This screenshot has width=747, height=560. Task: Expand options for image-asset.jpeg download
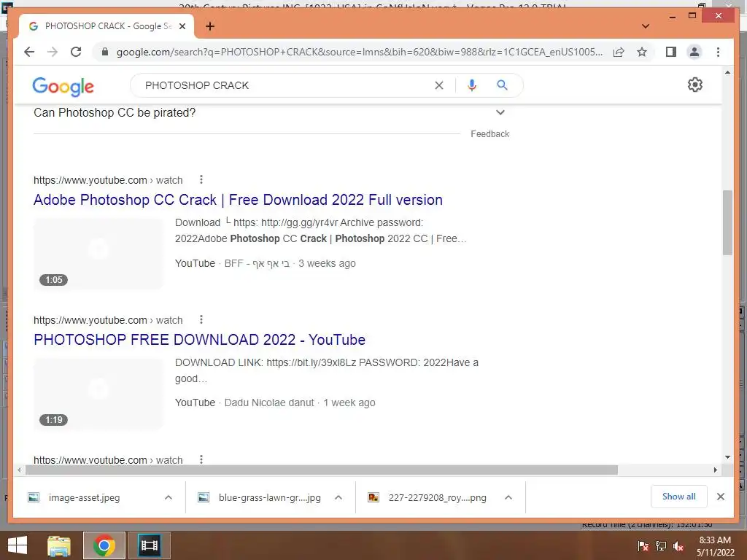[x=169, y=497]
